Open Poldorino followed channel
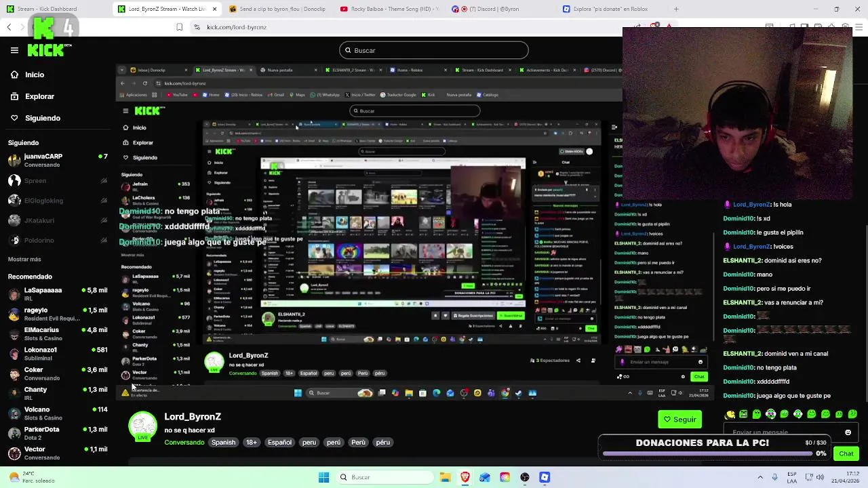This screenshot has height=488, width=868. 58,240
